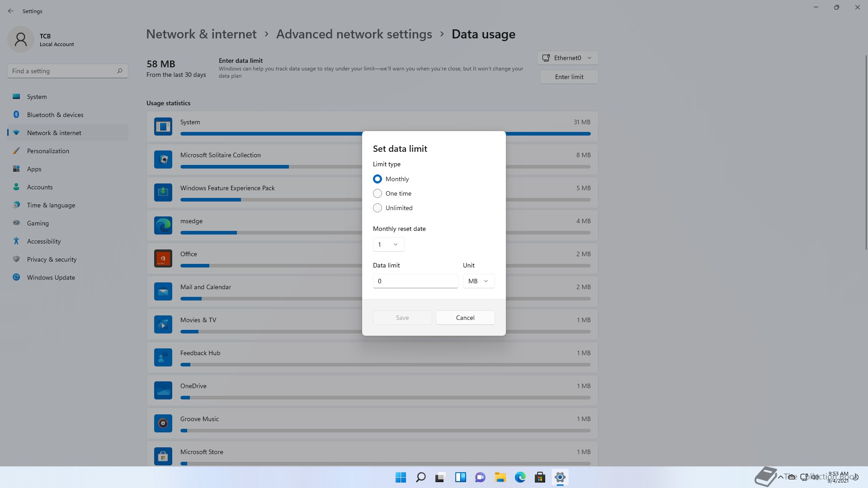Click the Movies & TV icon

(163, 324)
